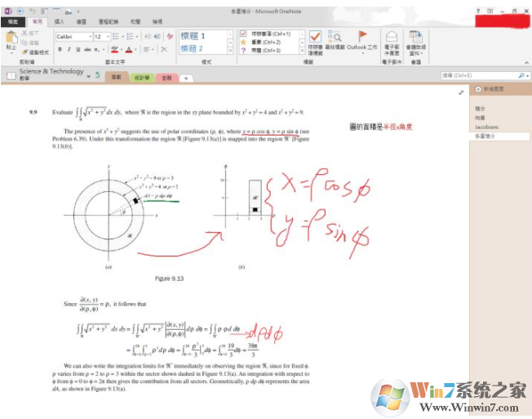Click the Cut scissors icon

24,33
